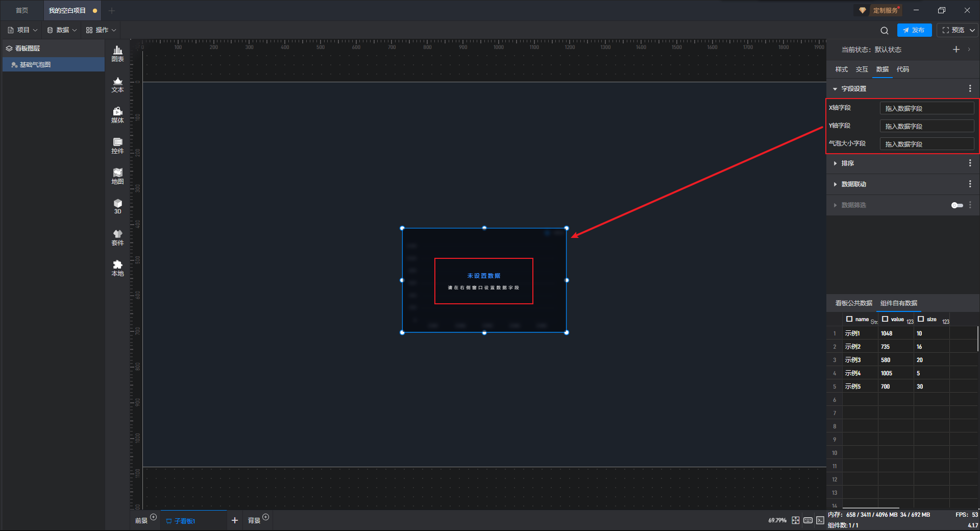
Task: Open 字段设置 more options menu
Action: [970, 88]
